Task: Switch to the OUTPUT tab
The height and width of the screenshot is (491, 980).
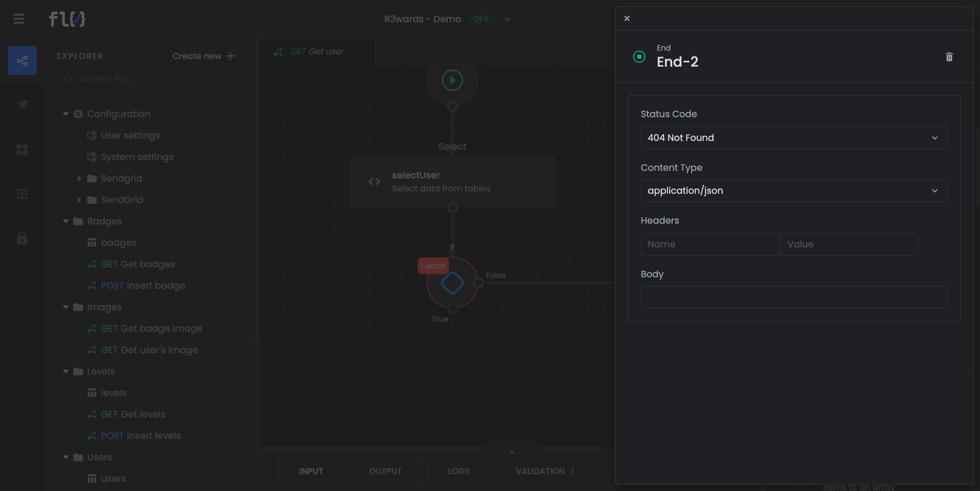Action: pyautogui.click(x=385, y=471)
